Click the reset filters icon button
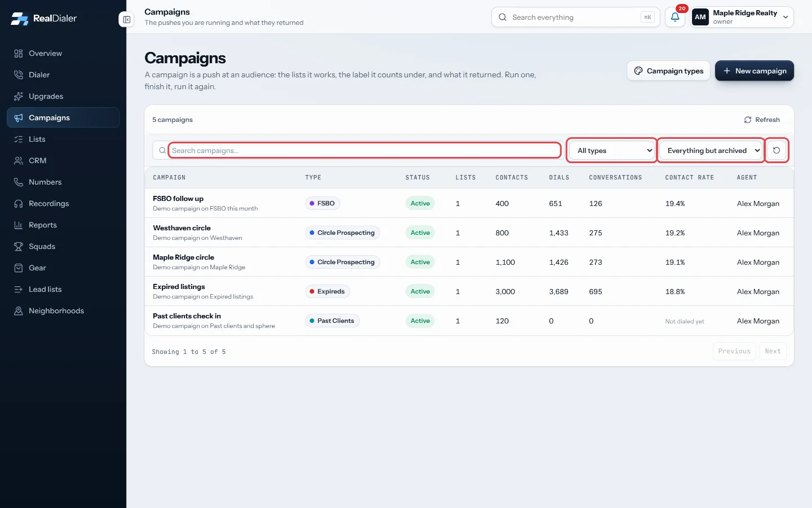This screenshot has width=812, height=508. tap(776, 151)
